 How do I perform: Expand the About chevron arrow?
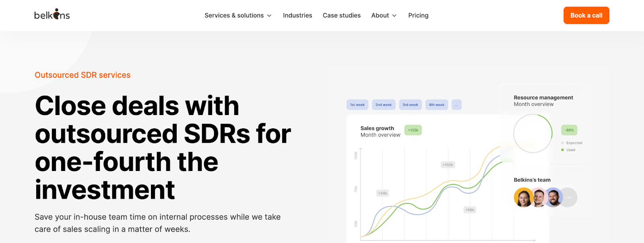394,16
